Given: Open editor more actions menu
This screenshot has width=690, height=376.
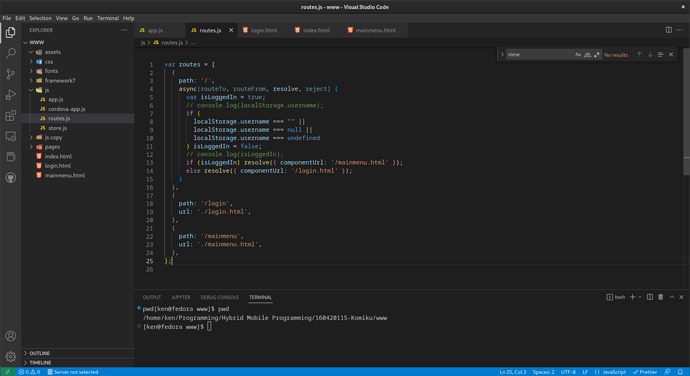Looking at the screenshot, I should click(x=680, y=30).
